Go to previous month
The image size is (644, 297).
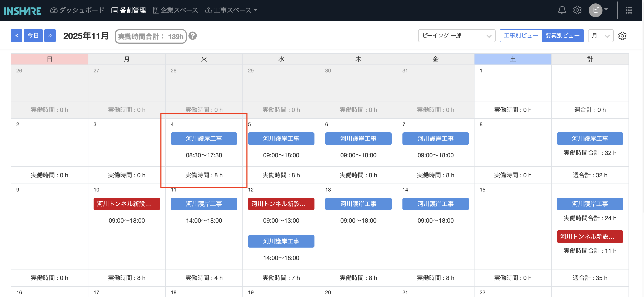click(x=17, y=36)
